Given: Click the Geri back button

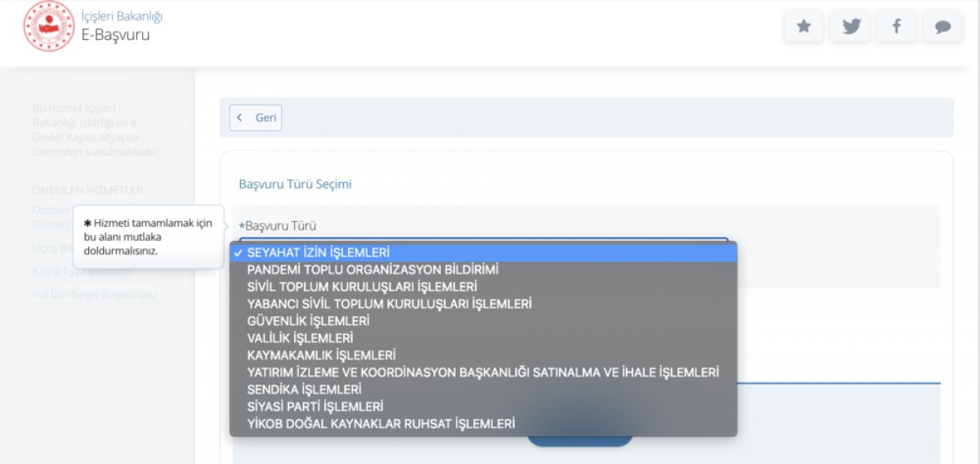Looking at the screenshot, I should coord(256,118).
